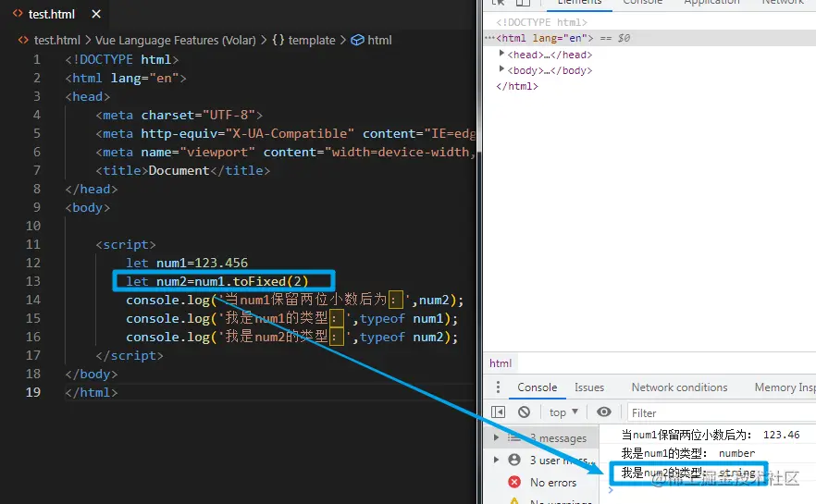Click the title Document line in editor

pos(182,170)
